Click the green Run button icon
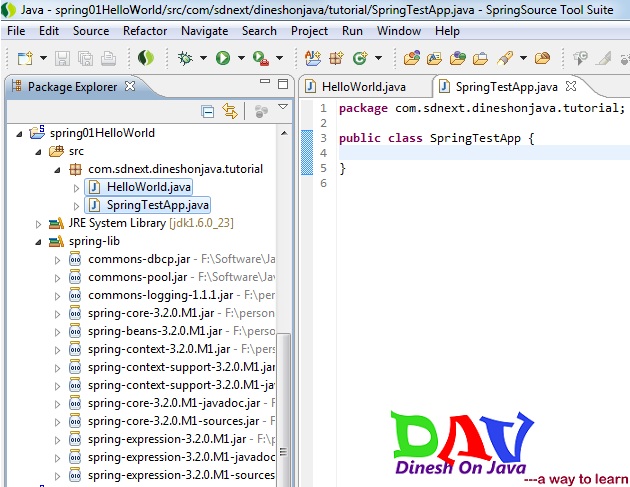 [223, 58]
